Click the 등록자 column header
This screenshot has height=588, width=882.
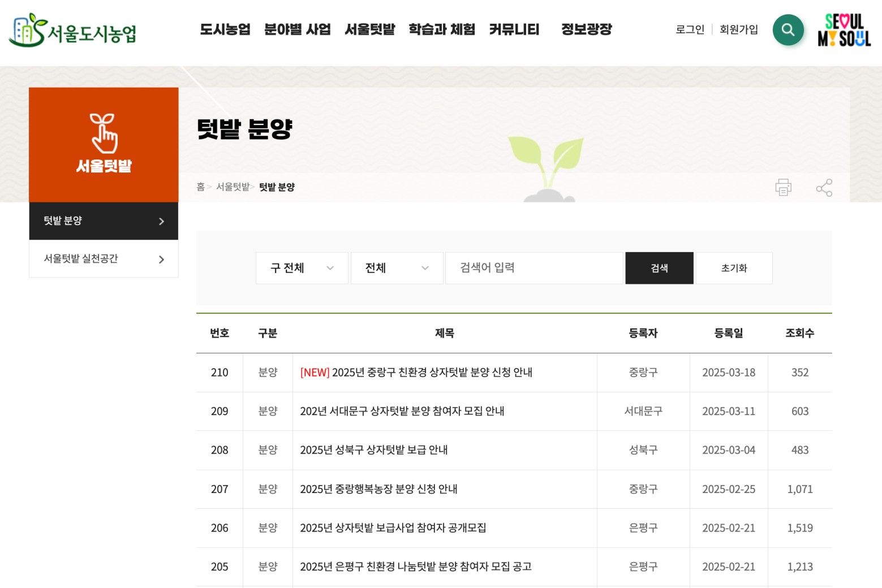pyautogui.click(x=643, y=334)
